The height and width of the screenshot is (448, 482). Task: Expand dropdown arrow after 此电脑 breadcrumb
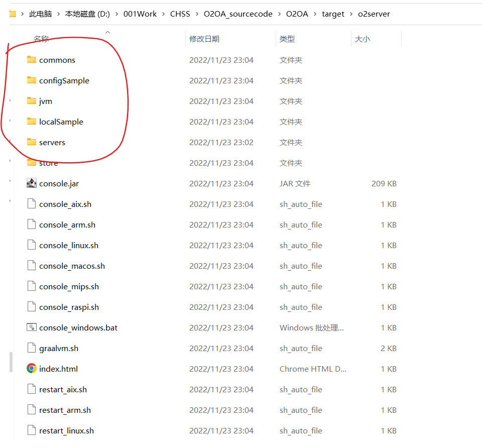pos(58,14)
